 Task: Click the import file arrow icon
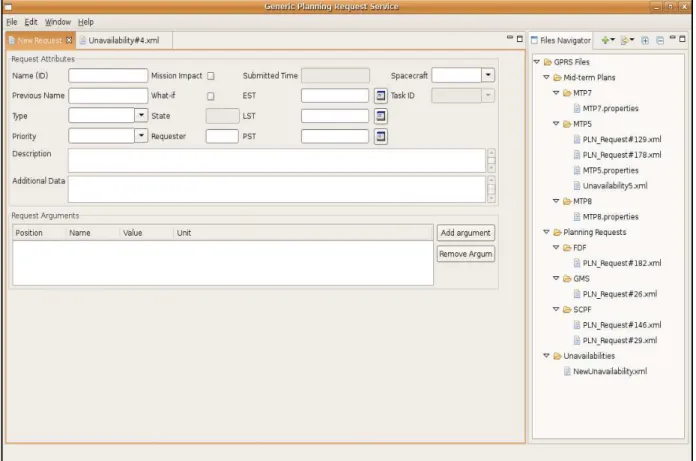pyautogui.click(x=624, y=40)
